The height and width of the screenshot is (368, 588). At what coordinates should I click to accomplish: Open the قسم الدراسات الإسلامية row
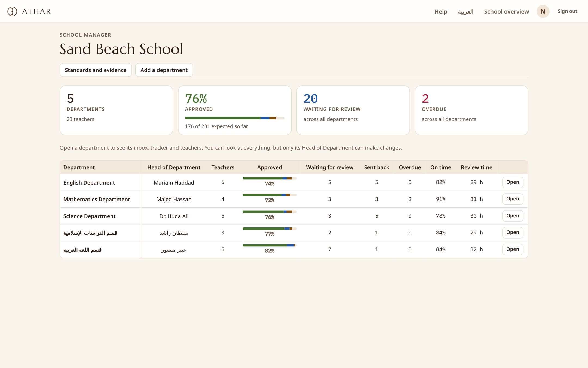[513, 233]
